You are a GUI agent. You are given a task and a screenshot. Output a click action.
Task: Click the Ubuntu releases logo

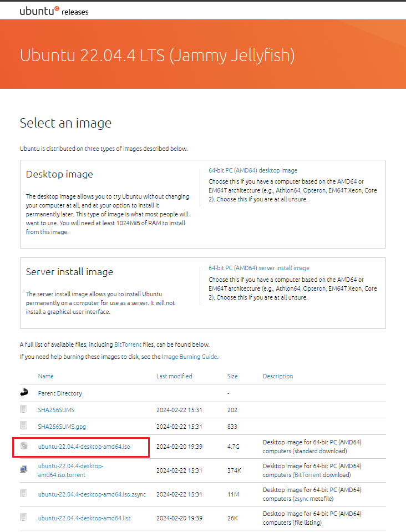pyautogui.click(x=54, y=11)
